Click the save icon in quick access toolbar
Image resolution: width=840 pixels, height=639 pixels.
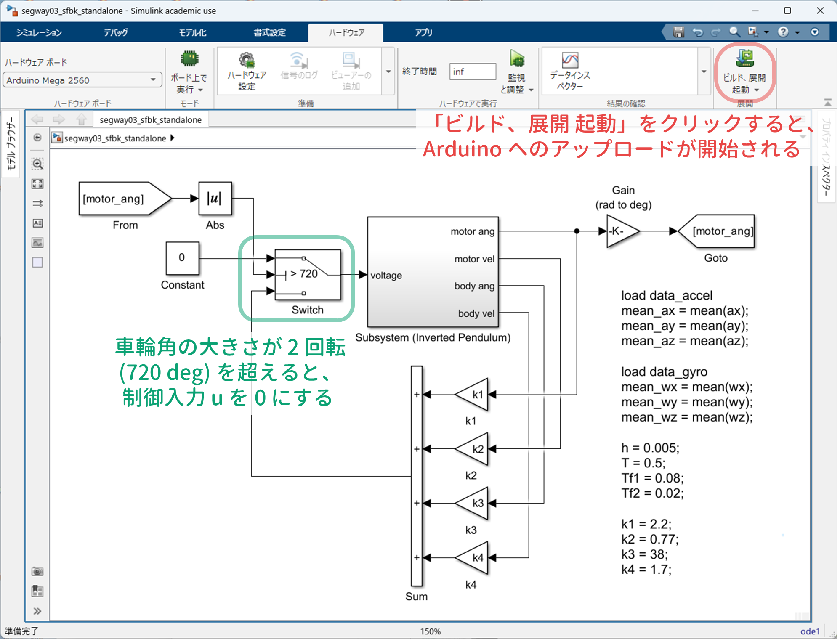[x=678, y=32]
